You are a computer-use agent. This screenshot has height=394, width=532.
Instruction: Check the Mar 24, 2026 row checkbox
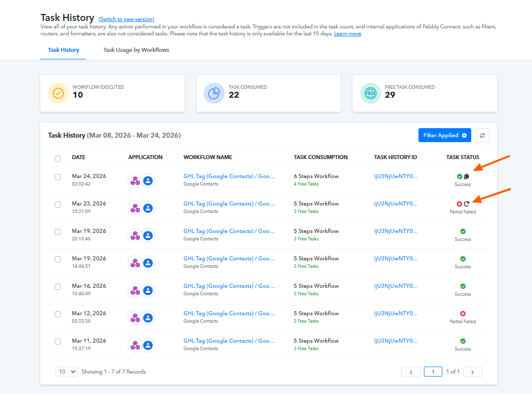[58, 177]
